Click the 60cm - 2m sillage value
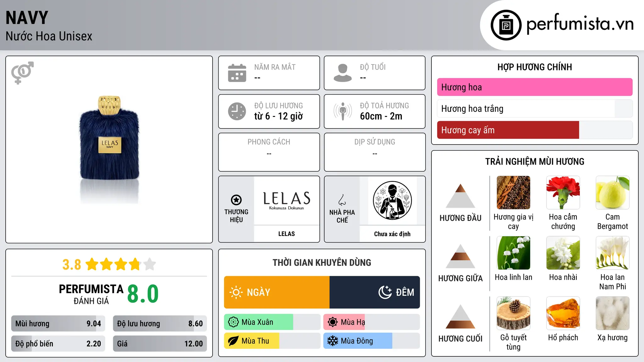 pyautogui.click(x=381, y=116)
